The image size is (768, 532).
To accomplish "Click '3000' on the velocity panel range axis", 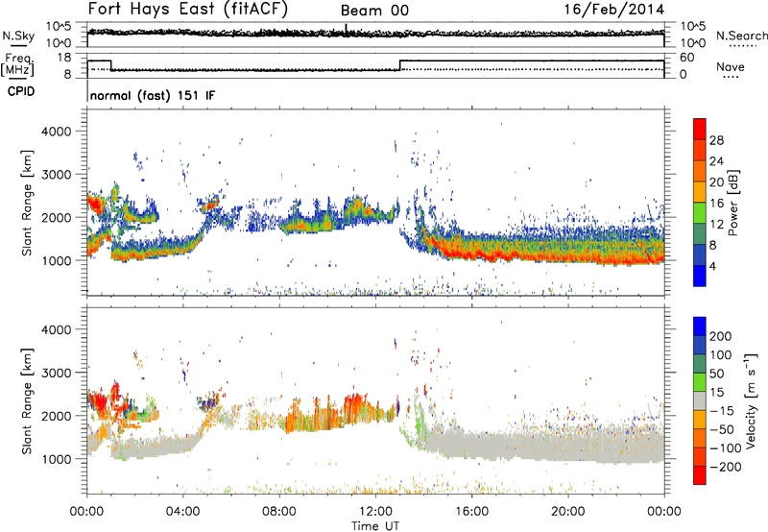I will 57,373.
